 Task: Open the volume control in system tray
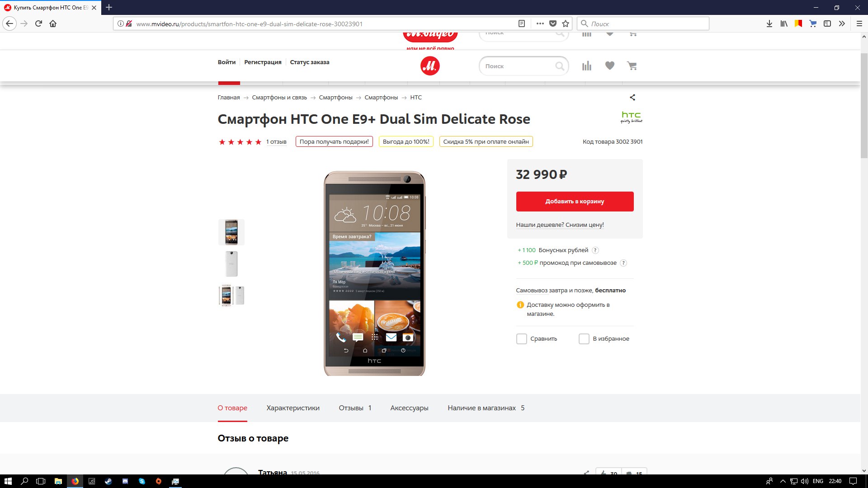point(805,481)
